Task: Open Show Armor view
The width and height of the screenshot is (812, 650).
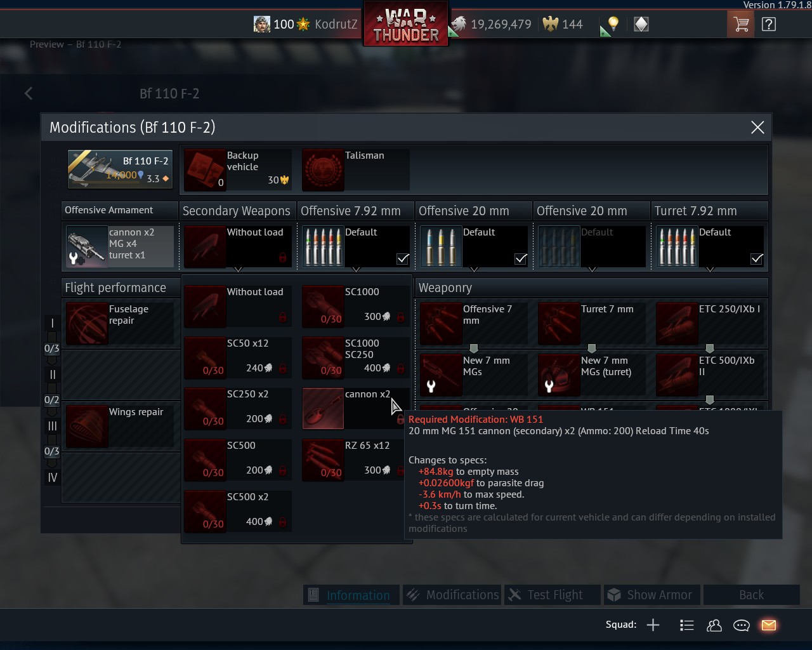Action: click(x=652, y=595)
